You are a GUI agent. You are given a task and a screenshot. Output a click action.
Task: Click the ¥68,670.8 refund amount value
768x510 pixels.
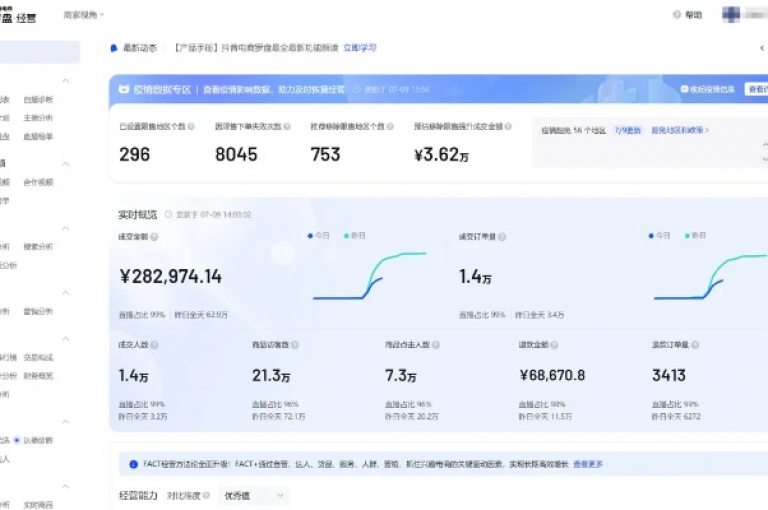pyautogui.click(x=552, y=375)
